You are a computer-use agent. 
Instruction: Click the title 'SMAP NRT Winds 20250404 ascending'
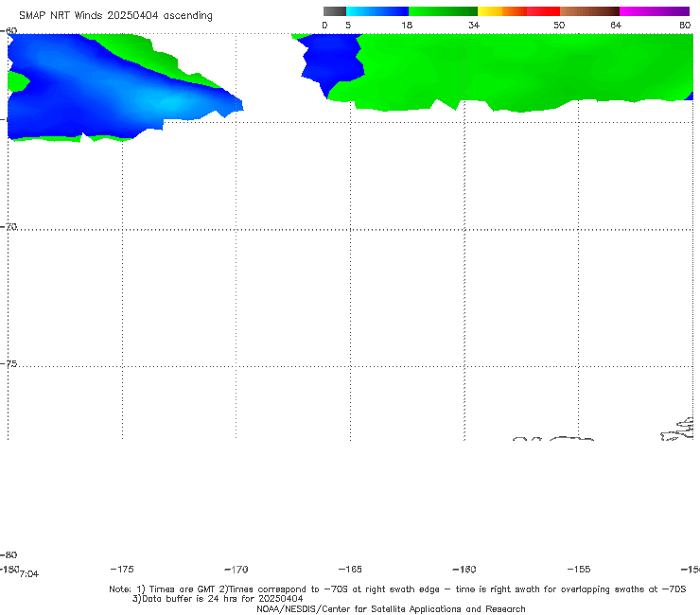[x=115, y=16]
